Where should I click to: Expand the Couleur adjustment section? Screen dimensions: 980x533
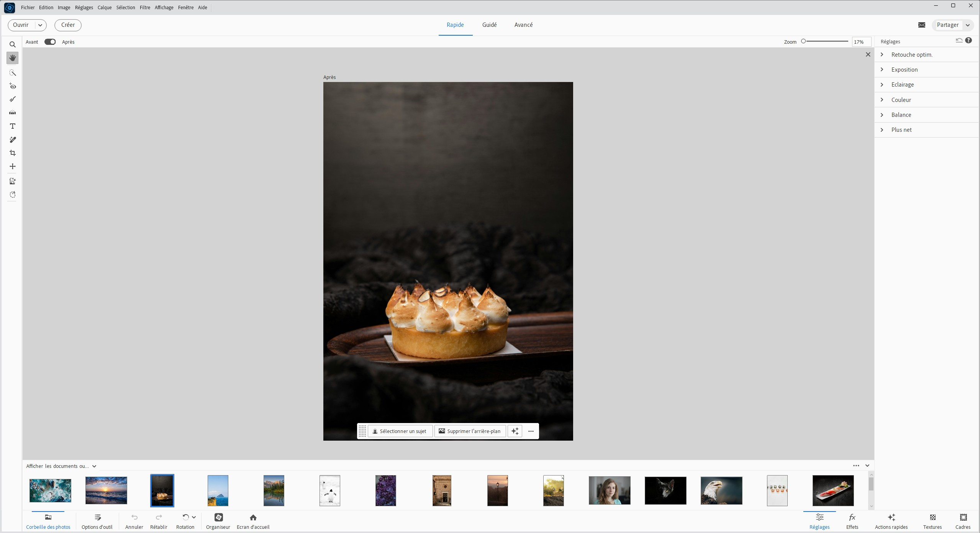tap(901, 100)
